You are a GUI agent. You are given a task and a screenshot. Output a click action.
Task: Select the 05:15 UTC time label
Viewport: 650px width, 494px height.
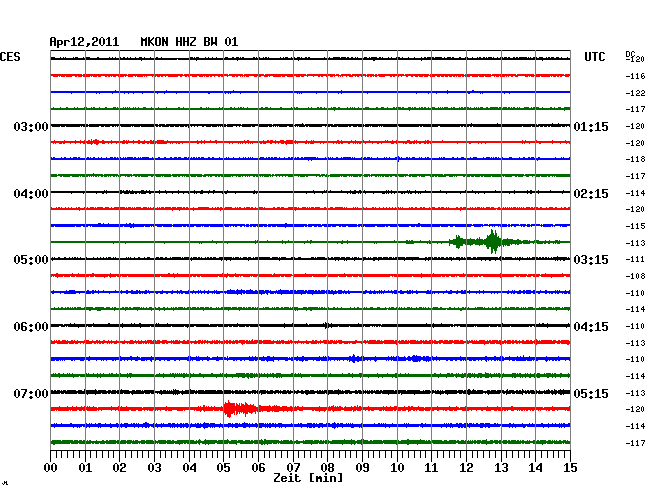(x=591, y=394)
